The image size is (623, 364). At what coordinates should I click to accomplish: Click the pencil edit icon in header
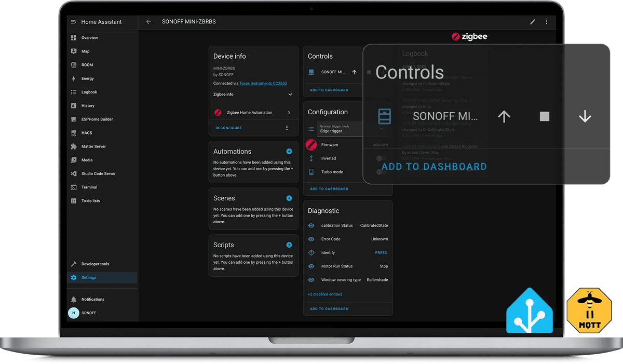533,22
